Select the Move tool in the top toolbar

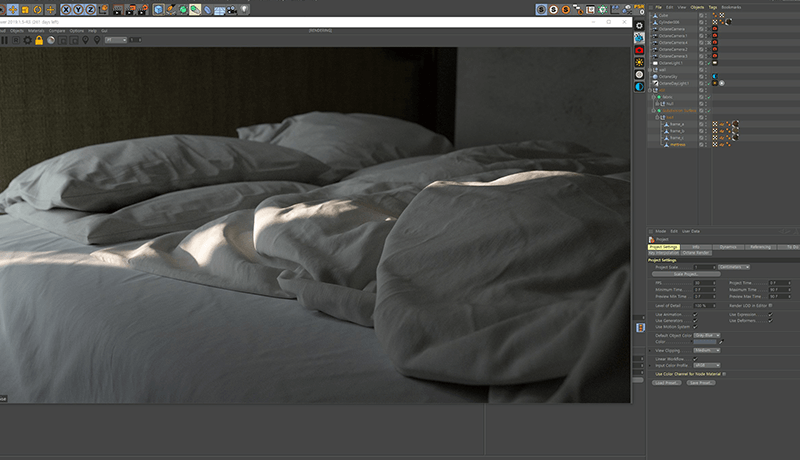[x=12, y=9]
